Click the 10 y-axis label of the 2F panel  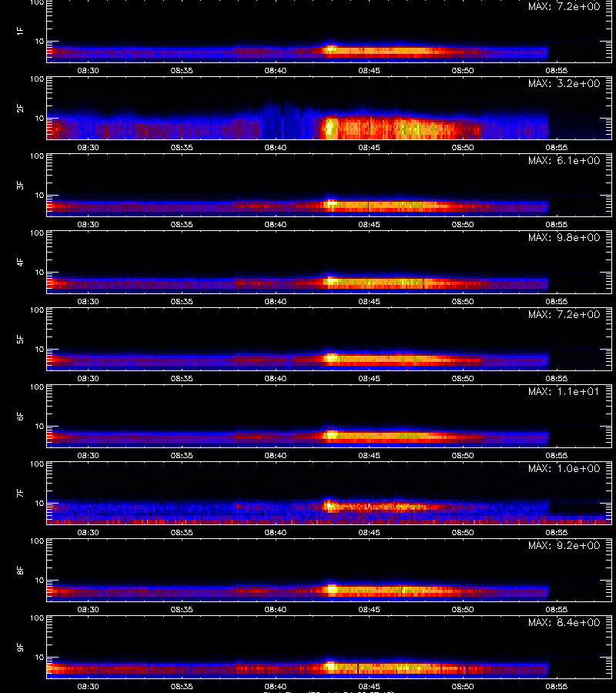coord(39,119)
